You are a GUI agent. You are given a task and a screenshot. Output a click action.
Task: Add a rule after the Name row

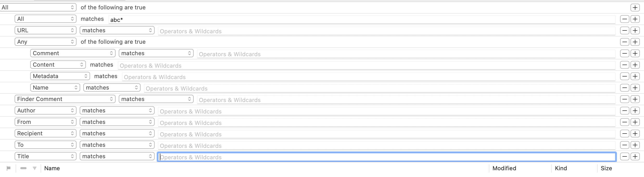click(x=635, y=88)
